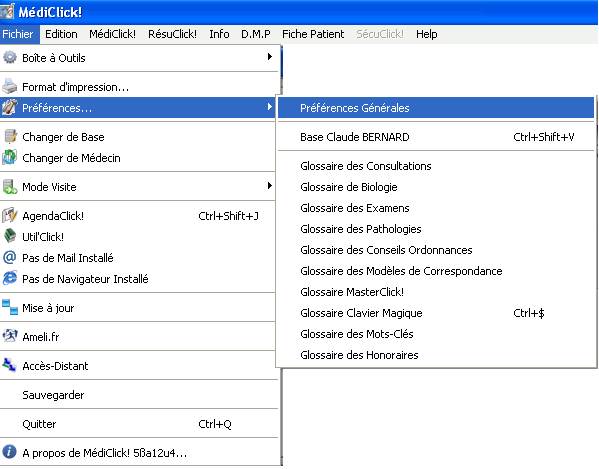Open Glossaire des Pathologies
This screenshot has height=469, width=599.
coord(436,229)
